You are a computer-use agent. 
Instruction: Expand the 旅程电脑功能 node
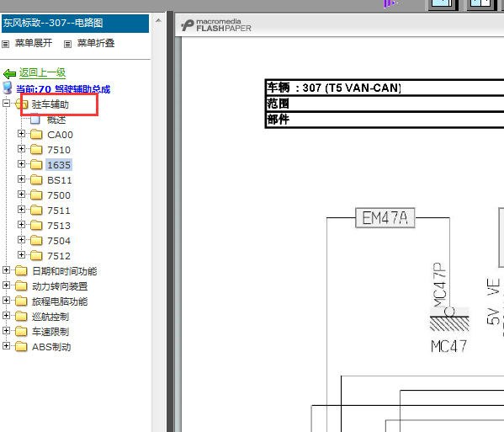(x=6, y=300)
